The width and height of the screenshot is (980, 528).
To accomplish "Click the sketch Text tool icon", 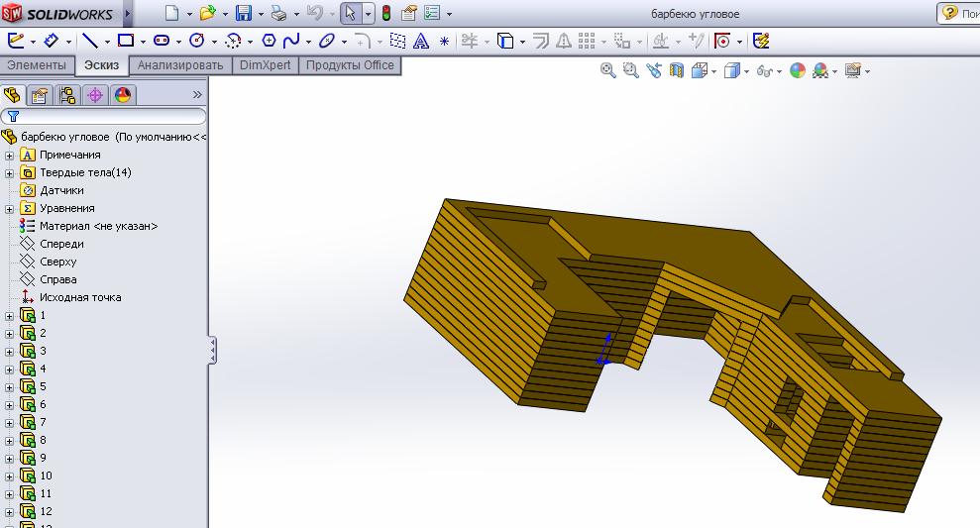I will (x=421, y=41).
